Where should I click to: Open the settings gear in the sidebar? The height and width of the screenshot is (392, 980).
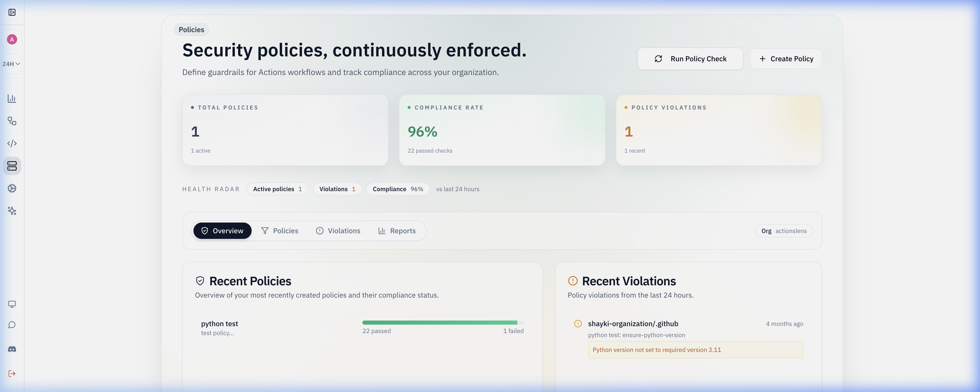[12, 188]
